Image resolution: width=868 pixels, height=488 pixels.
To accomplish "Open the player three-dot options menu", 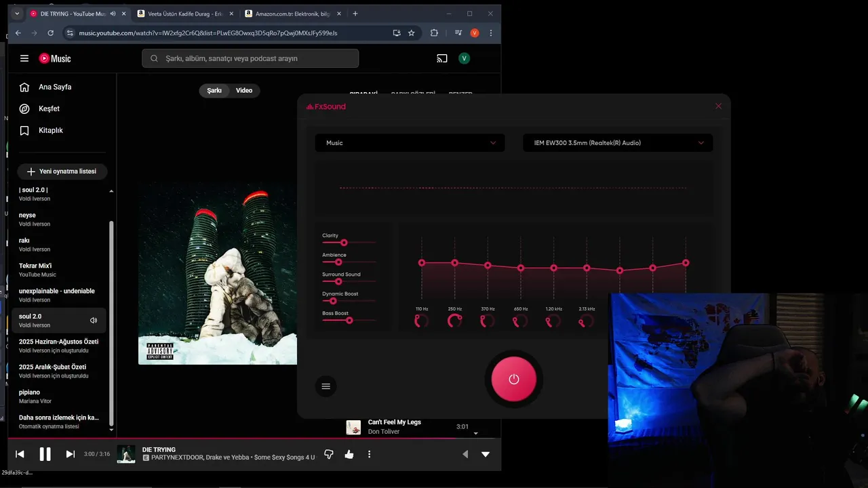I will pyautogui.click(x=369, y=454).
